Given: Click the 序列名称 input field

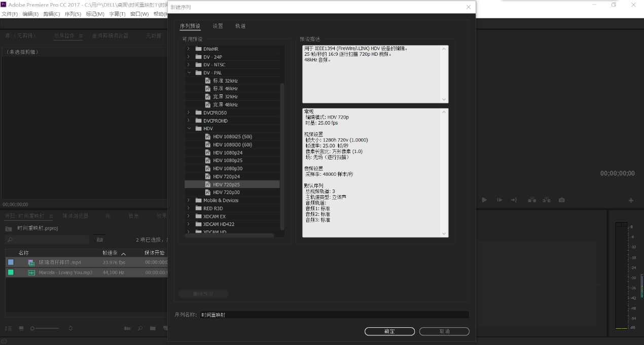Looking at the screenshot, I should (334, 315).
